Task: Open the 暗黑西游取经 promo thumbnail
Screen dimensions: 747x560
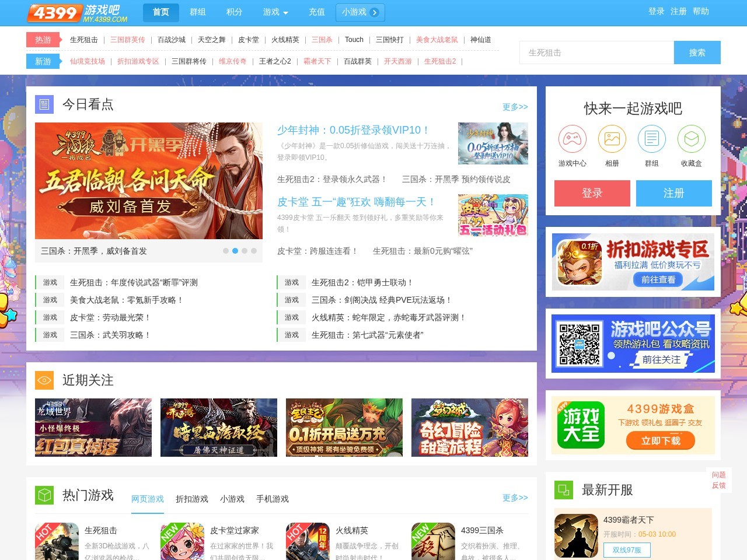Action: coord(219,428)
